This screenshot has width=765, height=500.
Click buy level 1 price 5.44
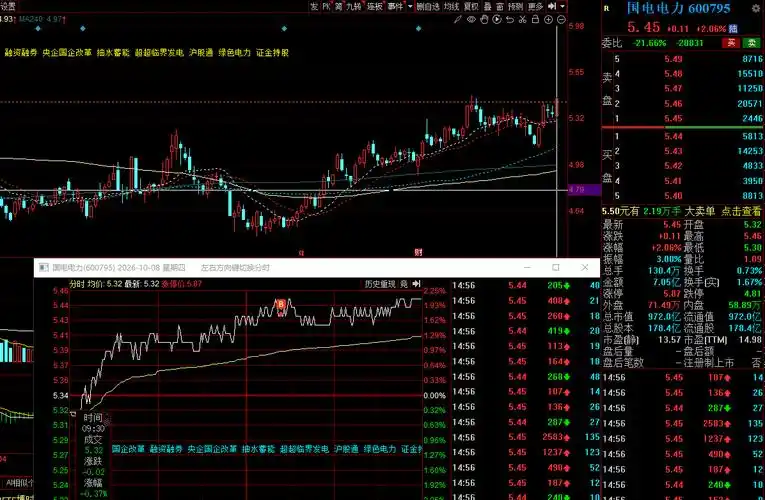pyautogui.click(x=673, y=136)
